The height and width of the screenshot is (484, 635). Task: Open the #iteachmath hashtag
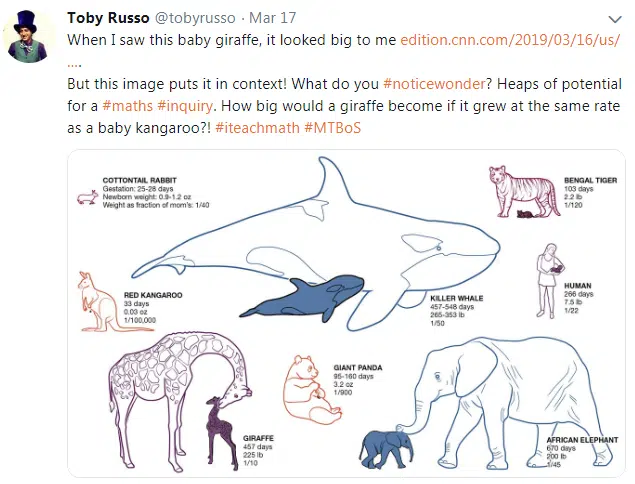click(257, 128)
